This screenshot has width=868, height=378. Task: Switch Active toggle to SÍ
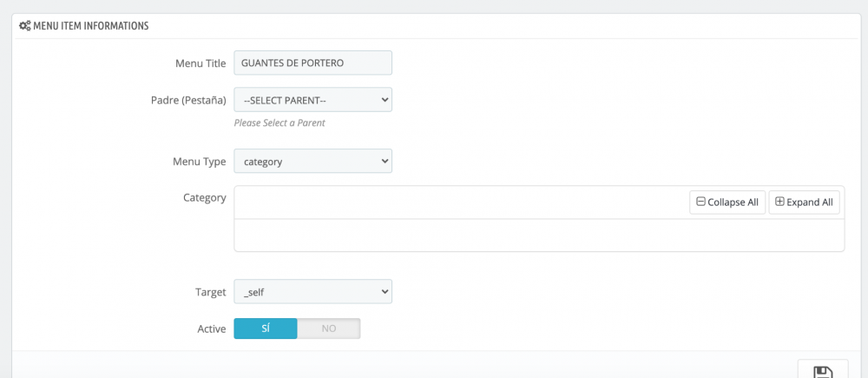coord(266,328)
